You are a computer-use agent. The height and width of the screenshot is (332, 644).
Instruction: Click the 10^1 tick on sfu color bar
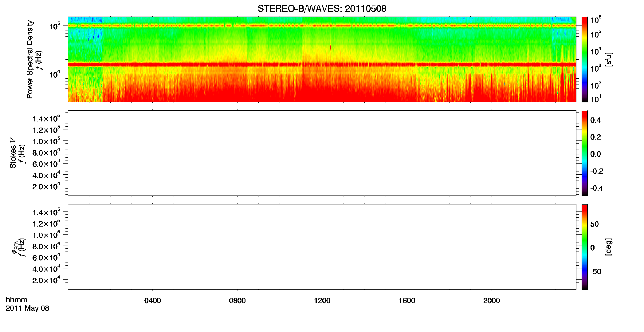[596, 99]
